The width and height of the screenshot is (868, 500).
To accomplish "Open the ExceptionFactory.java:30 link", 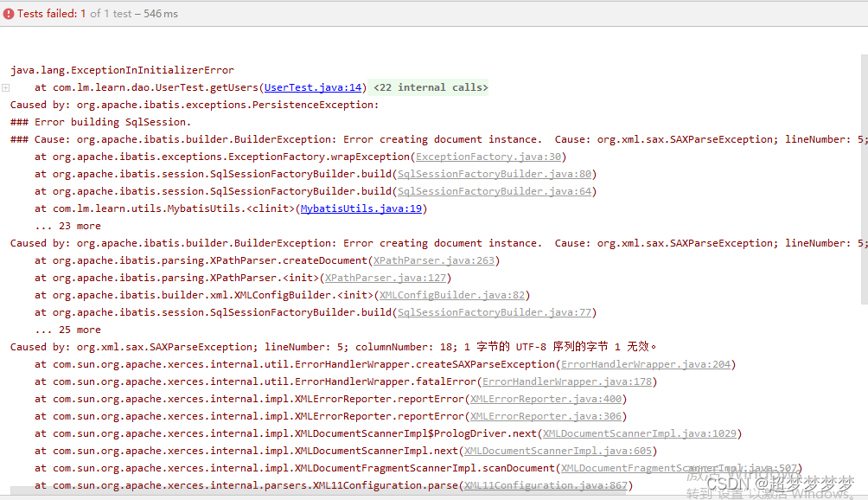I will pos(488,157).
